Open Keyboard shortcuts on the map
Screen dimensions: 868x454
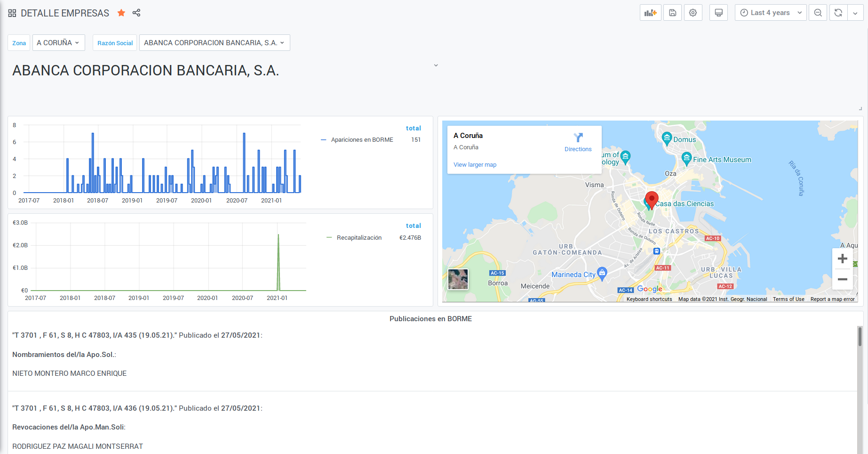pos(649,299)
